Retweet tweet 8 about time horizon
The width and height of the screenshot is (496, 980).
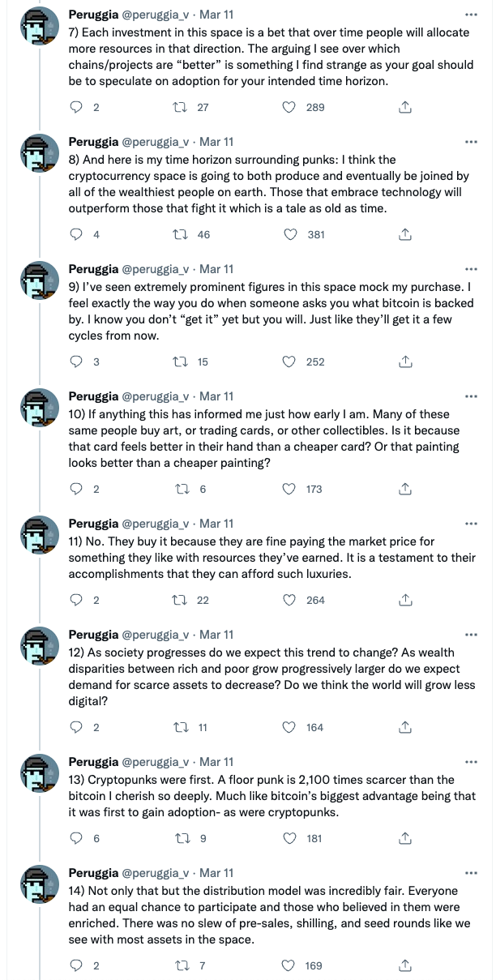(184, 234)
